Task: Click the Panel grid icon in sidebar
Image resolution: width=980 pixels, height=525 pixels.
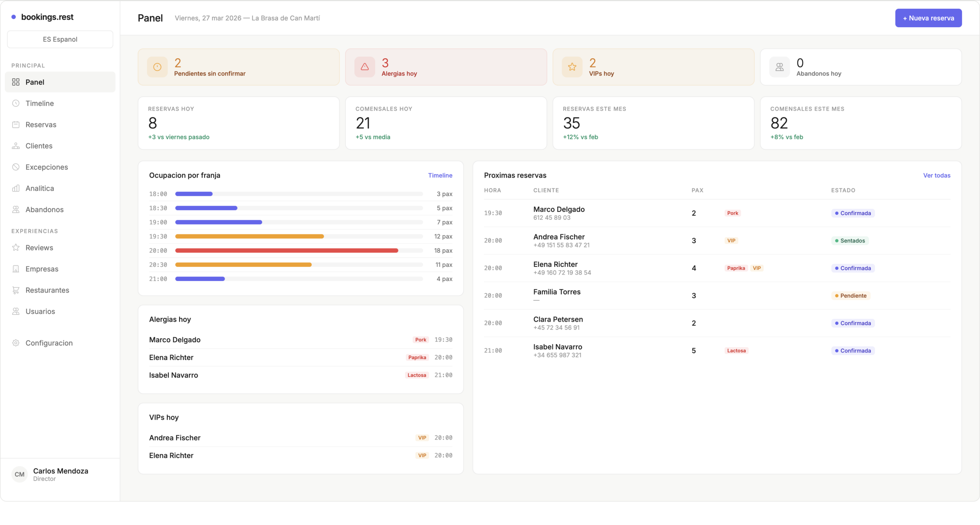Action: click(x=16, y=82)
